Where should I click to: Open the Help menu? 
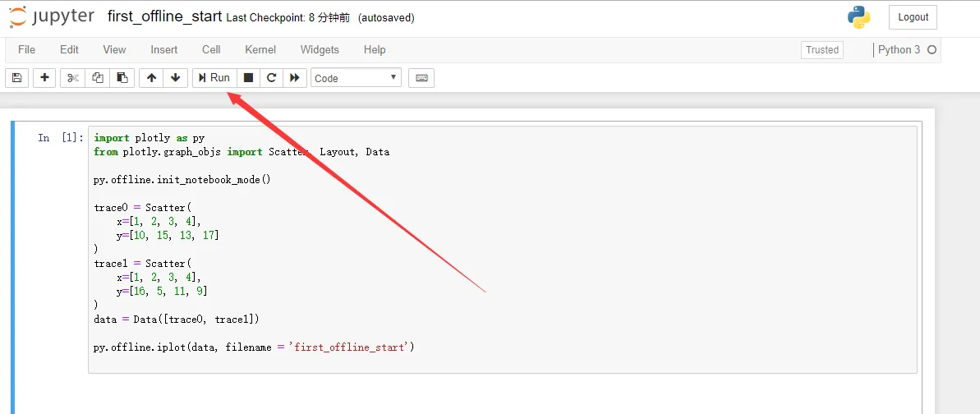point(375,50)
